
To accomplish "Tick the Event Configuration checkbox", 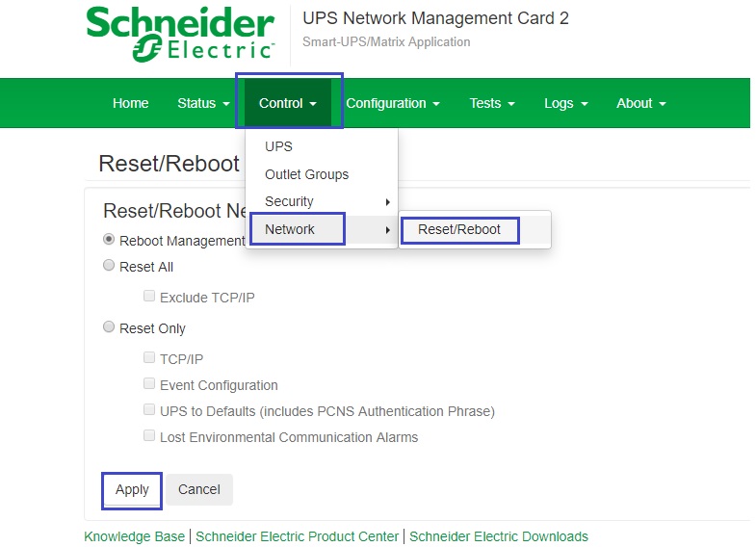I will coord(149,383).
